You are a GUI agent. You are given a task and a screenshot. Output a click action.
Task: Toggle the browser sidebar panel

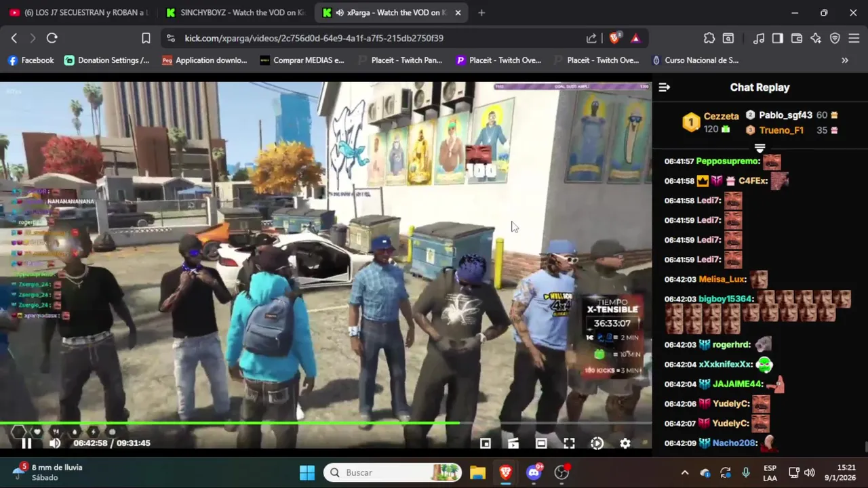pos(778,39)
